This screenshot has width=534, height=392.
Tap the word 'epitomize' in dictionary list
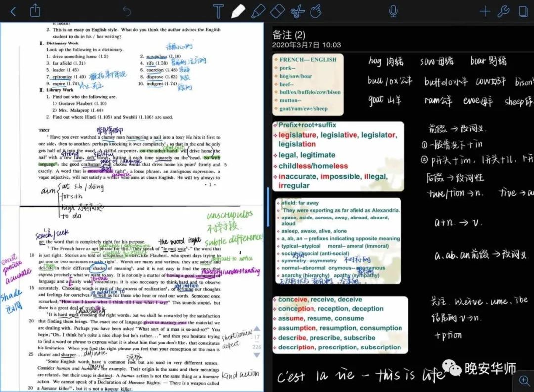(x=62, y=77)
